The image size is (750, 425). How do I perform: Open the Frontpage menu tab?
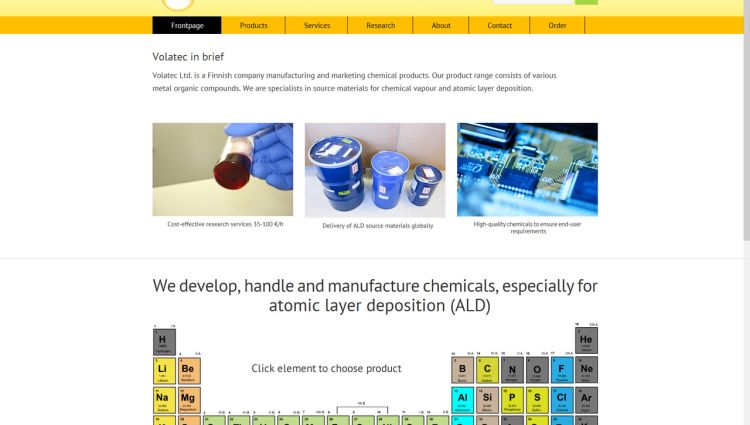pyautogui.click(x=187, y=25)
